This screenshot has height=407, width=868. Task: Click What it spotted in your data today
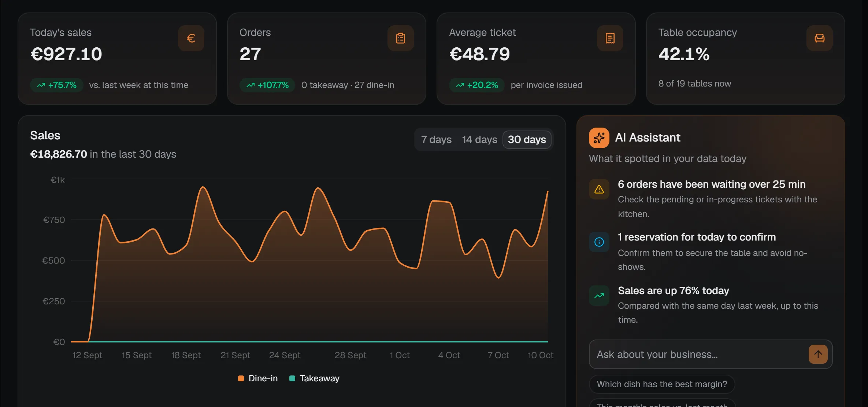[x=667, y=159]
